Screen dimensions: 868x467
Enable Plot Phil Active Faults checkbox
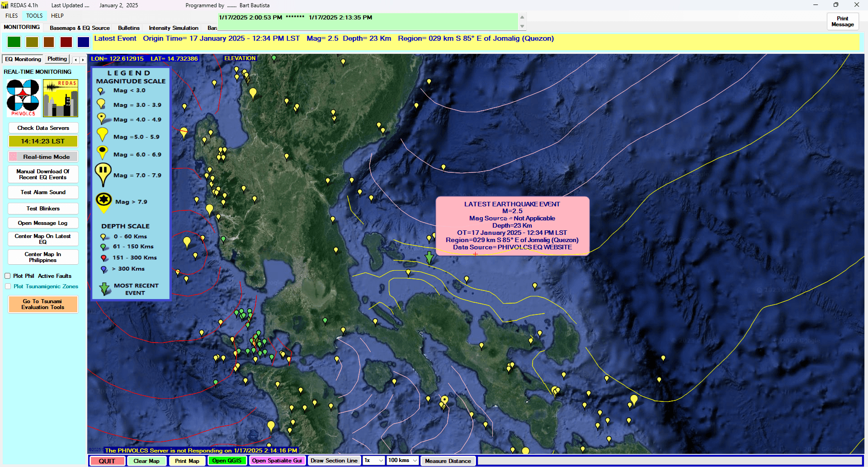8,276
